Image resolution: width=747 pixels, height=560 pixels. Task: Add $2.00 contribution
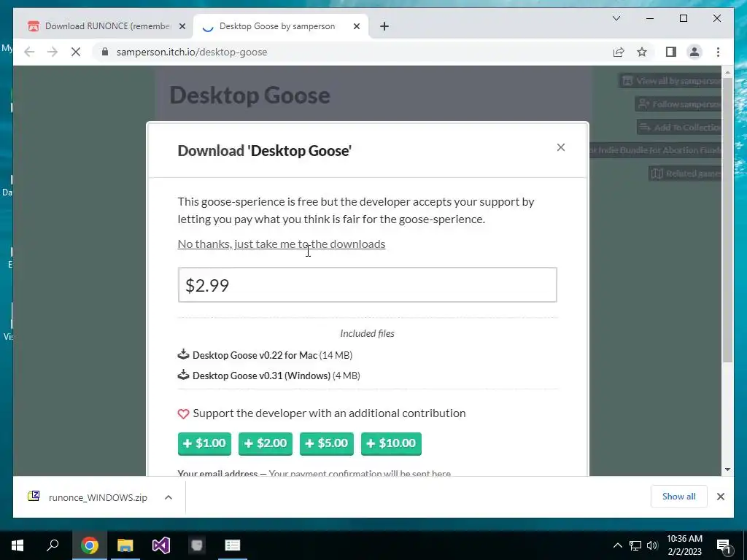coord(266,443)
